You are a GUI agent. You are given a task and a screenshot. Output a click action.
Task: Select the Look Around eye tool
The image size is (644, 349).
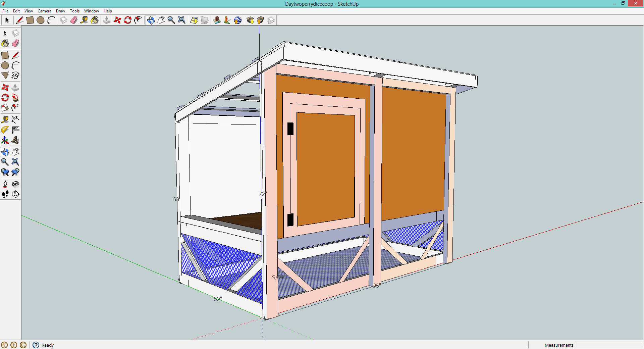[x=15, y=184]
